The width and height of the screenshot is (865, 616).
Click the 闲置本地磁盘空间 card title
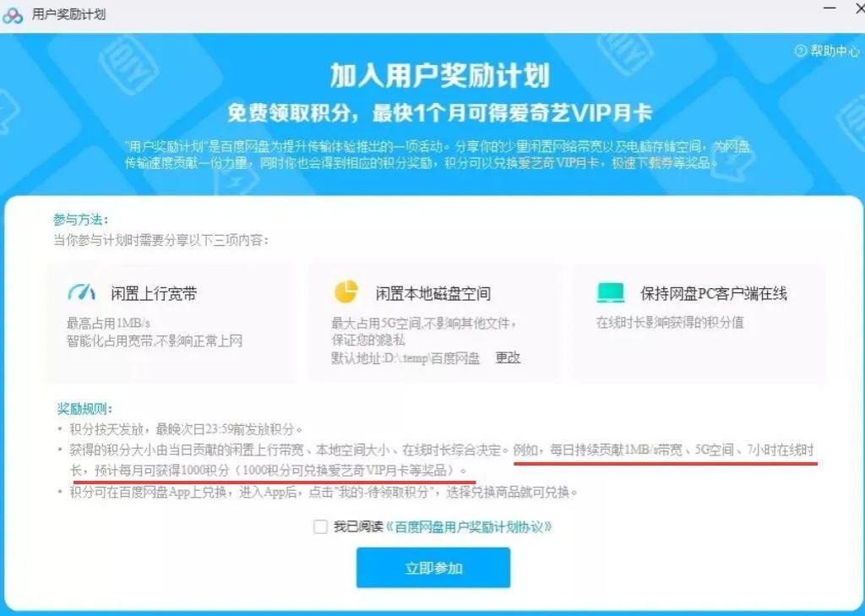(433, 294)
